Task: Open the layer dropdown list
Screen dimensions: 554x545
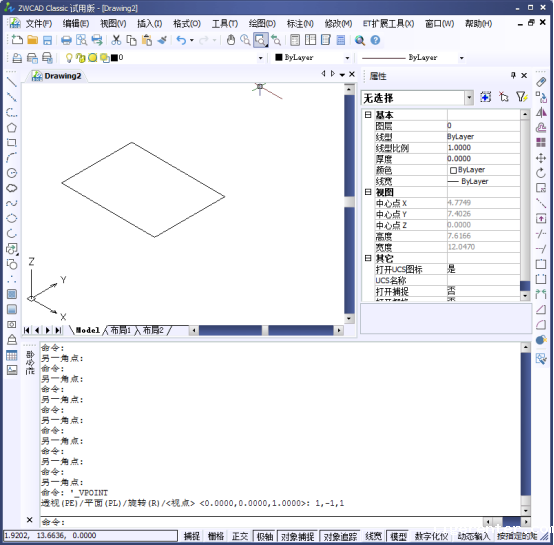Action: (x=261, y=58)
